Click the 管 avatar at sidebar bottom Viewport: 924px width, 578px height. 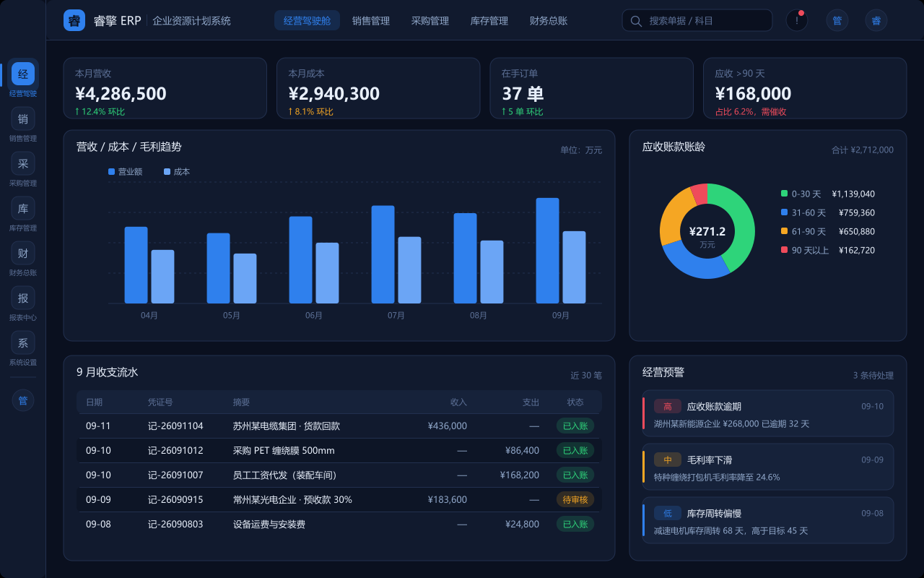(x=23, y=400)
